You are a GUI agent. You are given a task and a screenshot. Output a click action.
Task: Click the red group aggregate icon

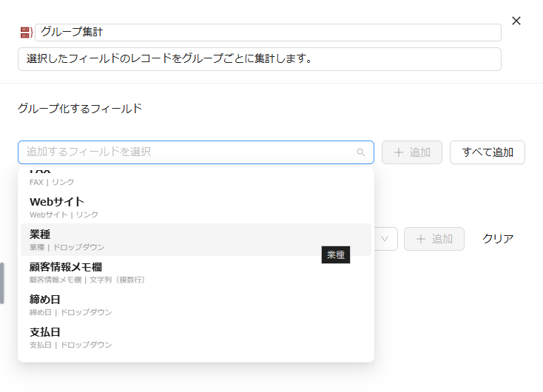coord(27,33)
